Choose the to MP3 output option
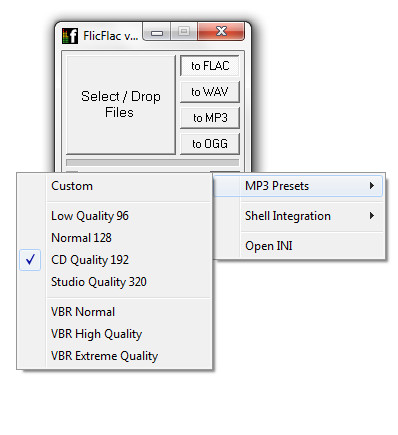Screen dimensions: 398x435 (210, 118)
